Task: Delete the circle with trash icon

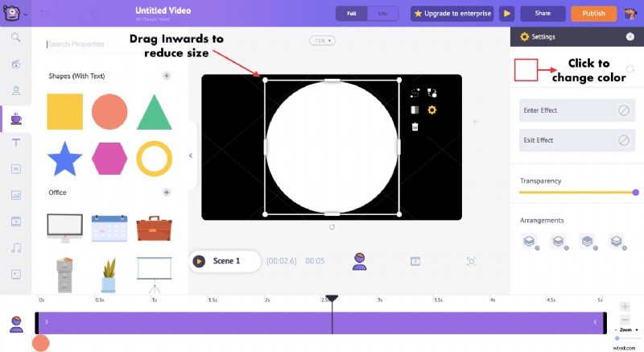Action: (415, 127)
